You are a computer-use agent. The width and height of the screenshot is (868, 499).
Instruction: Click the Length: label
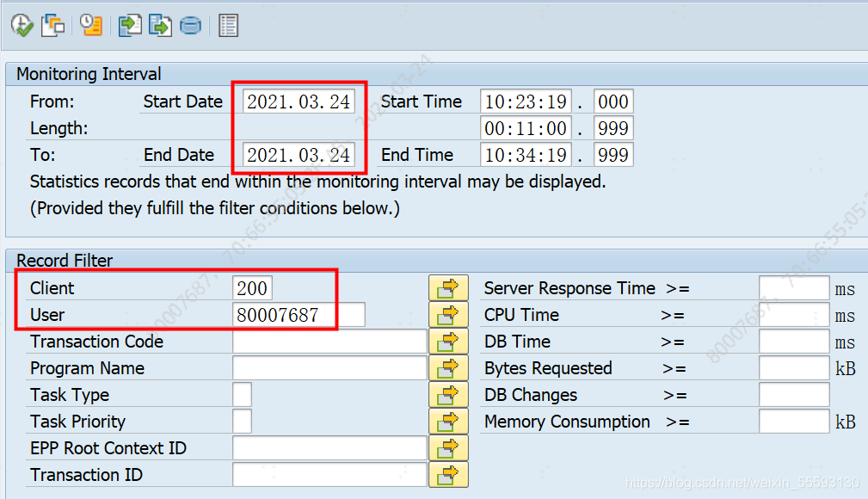coord(58,128)
